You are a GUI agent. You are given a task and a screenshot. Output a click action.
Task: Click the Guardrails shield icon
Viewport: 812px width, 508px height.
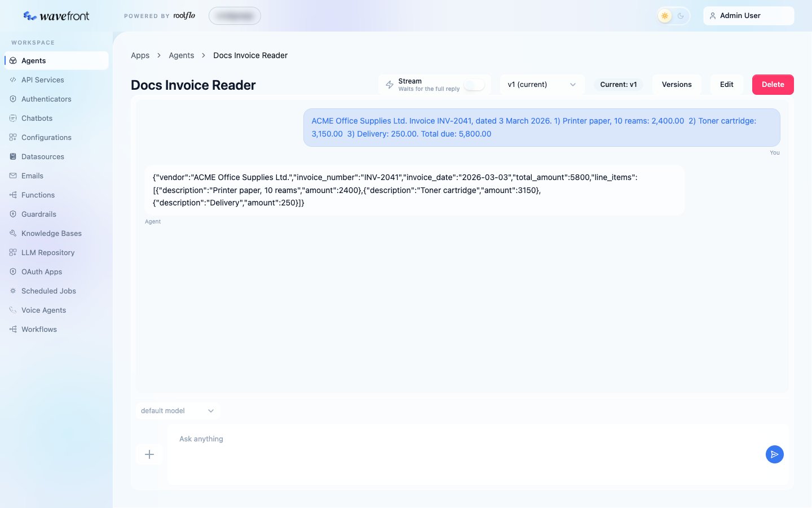point(13,214)
